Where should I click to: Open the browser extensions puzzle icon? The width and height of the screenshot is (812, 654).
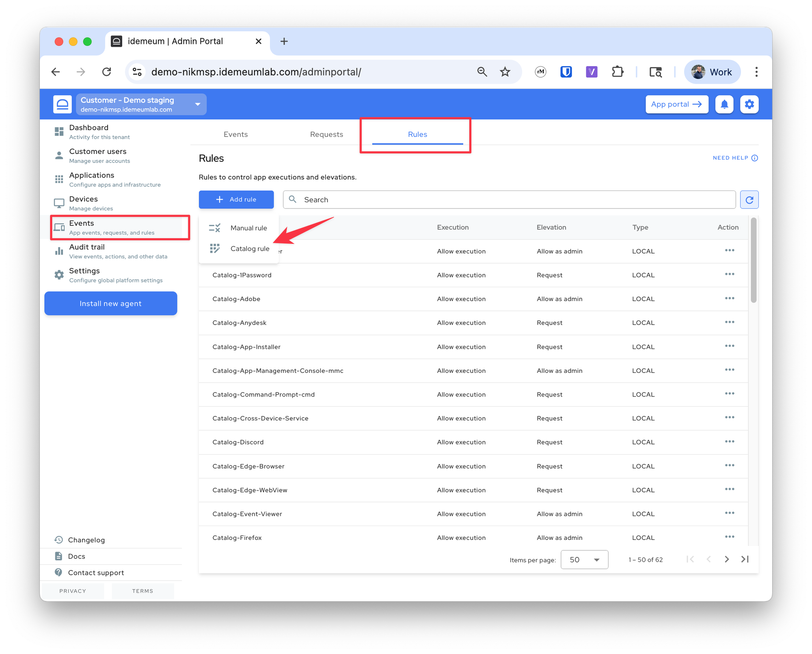[618, 72]
